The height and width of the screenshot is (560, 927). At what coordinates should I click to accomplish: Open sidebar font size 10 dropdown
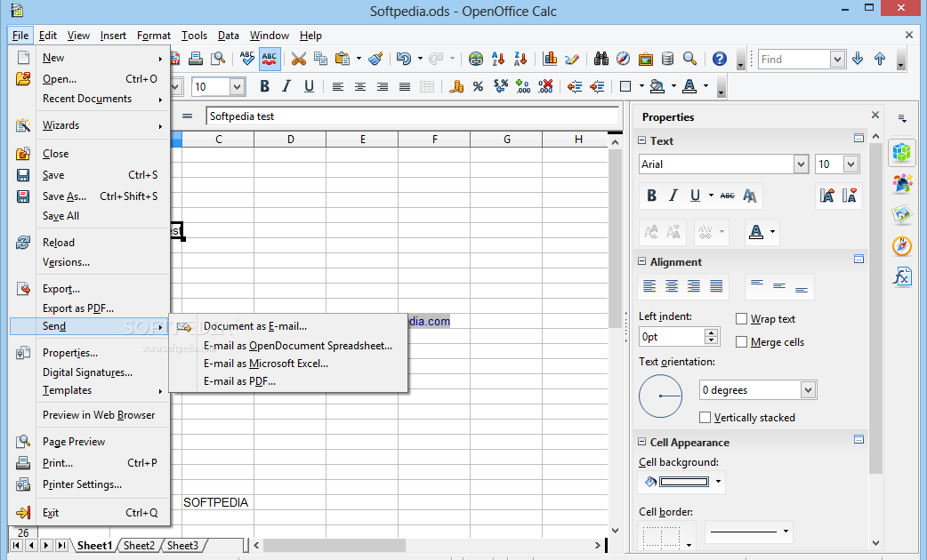(850, 164)
